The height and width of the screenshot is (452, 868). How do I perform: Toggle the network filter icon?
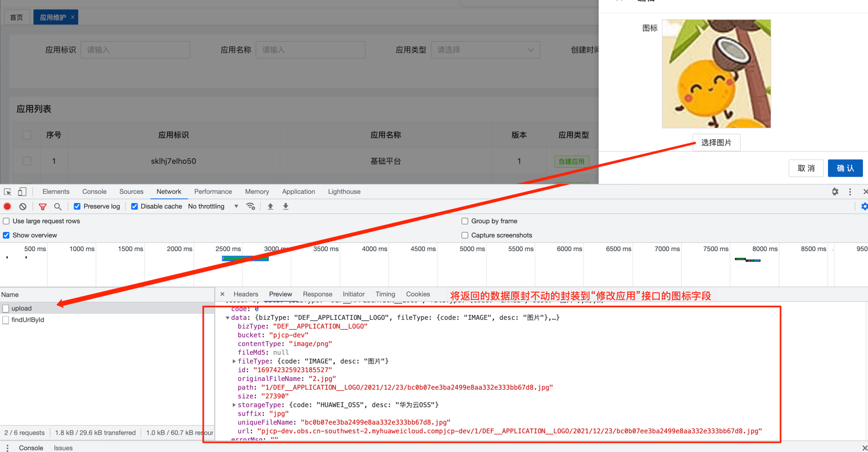[x=43, y=207]
